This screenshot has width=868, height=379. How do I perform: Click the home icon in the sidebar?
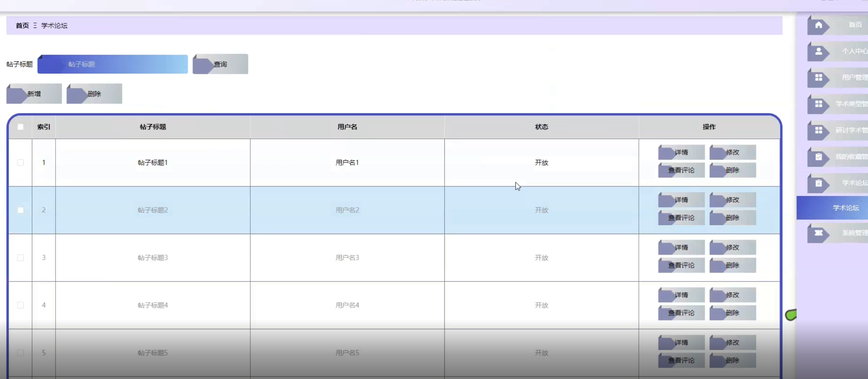click(x=818, y=25)
